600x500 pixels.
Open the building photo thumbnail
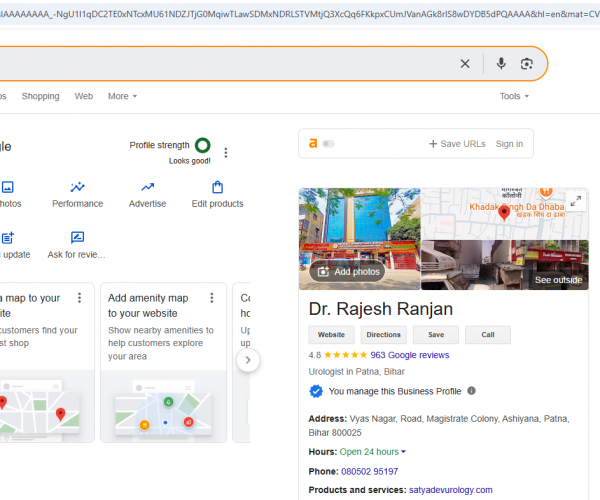coord(359,239)
